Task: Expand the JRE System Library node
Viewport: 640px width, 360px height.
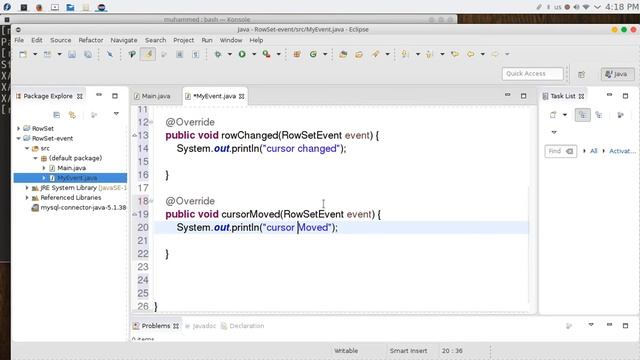Action: click(x=27, y=188)
